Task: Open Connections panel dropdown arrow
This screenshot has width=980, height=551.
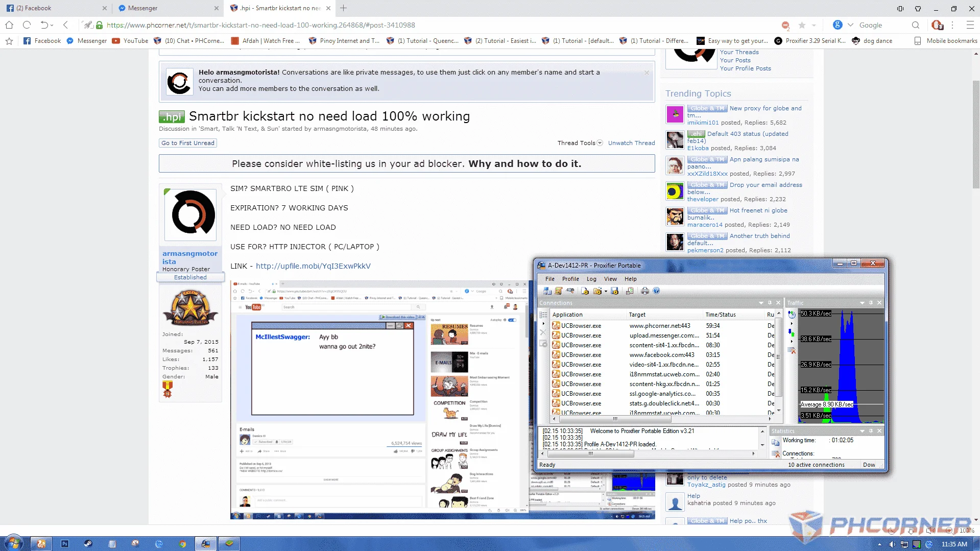Action: point(761,303)
